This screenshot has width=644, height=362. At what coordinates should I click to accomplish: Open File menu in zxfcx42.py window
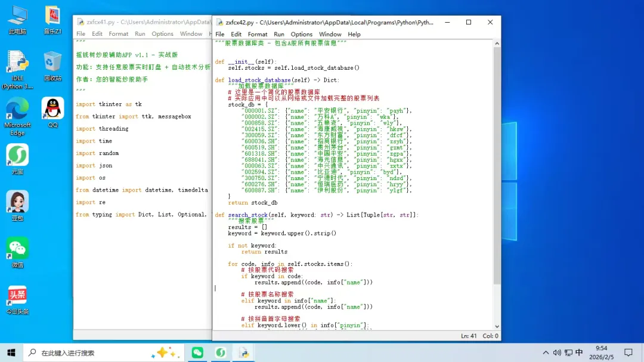click(x=219, y=34)
